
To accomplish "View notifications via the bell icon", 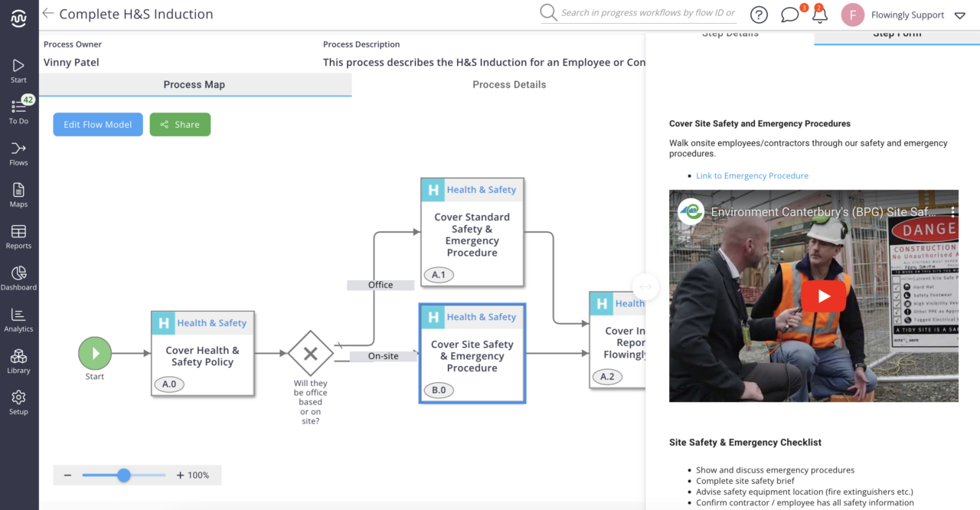I will [820, 15].
